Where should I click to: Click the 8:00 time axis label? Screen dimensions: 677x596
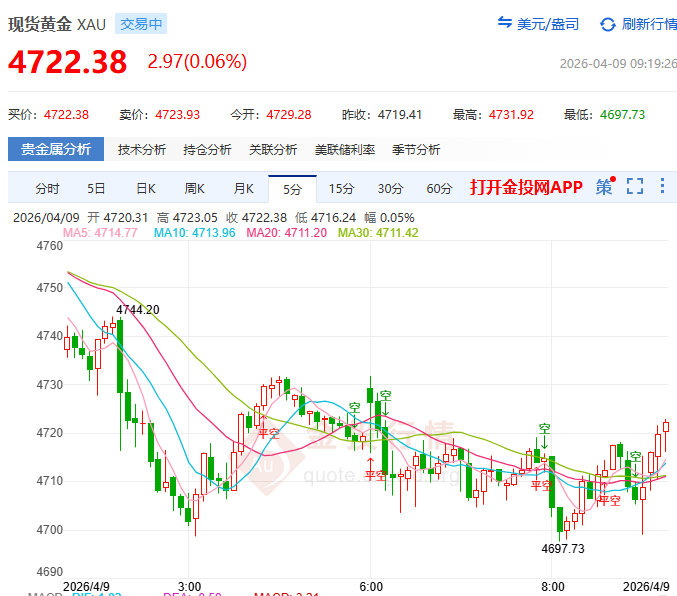point(553,586)
